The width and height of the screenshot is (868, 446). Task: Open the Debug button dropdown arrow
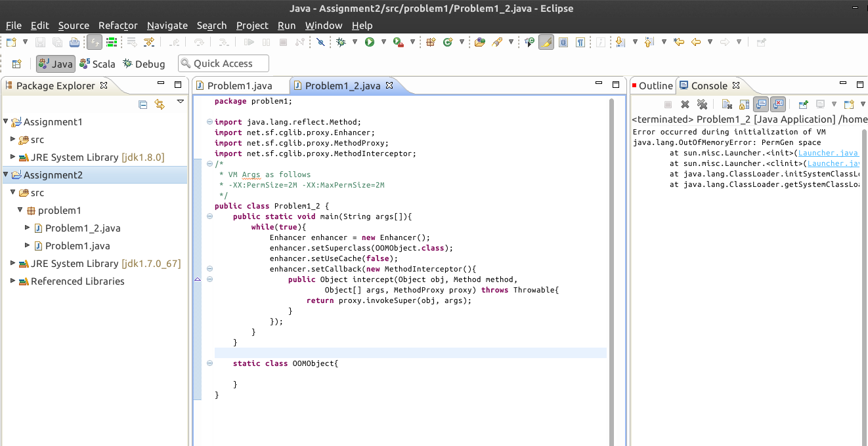tap(355, 42)
